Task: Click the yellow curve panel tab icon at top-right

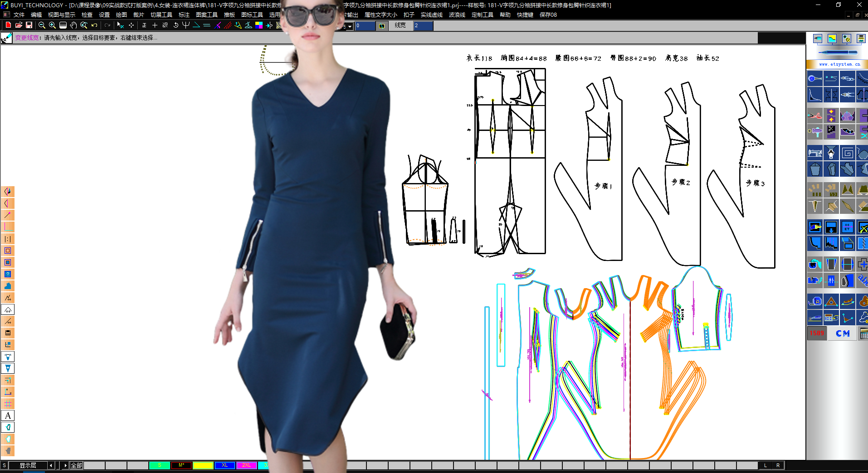Action: click(x=832, y=39)
